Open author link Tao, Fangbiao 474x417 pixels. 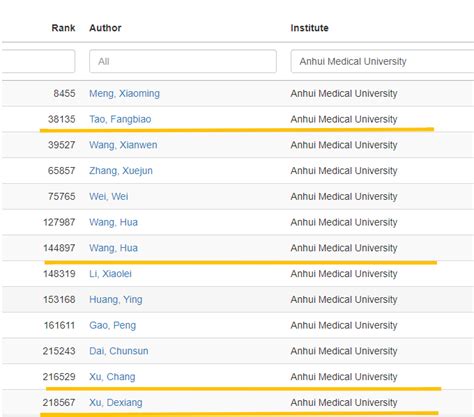120,119
